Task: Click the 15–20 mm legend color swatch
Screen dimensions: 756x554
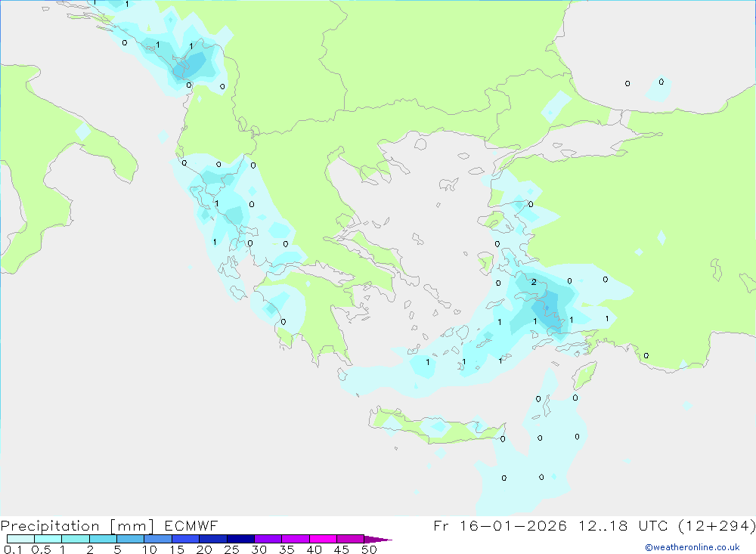Action: (186, 539)
